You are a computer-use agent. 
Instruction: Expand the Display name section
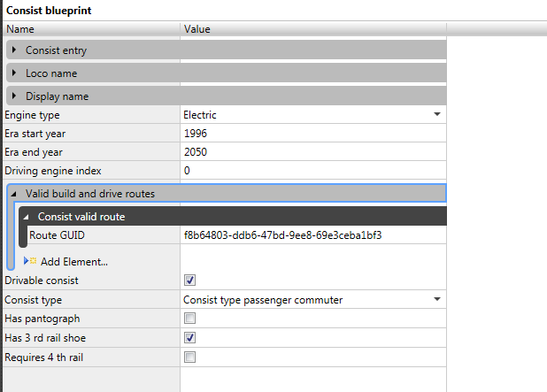(x=15, y=96)
